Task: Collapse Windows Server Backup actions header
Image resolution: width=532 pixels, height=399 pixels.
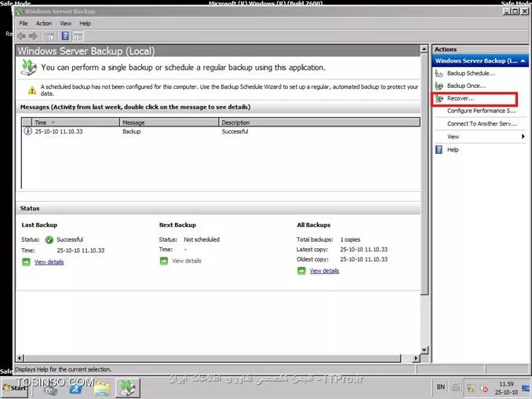Action: pyautogui.click(x=523, y=60)
